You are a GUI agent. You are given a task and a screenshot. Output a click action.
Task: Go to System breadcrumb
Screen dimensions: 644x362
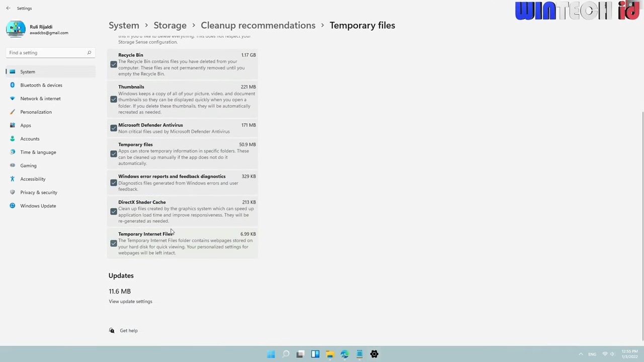(124, 25)
